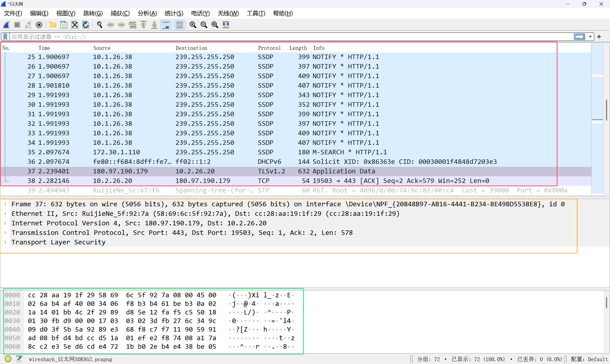Expand the Ethernet II details row
Image resolution: width=610 pixels, height=364 pixels.
tap(5, 214)
